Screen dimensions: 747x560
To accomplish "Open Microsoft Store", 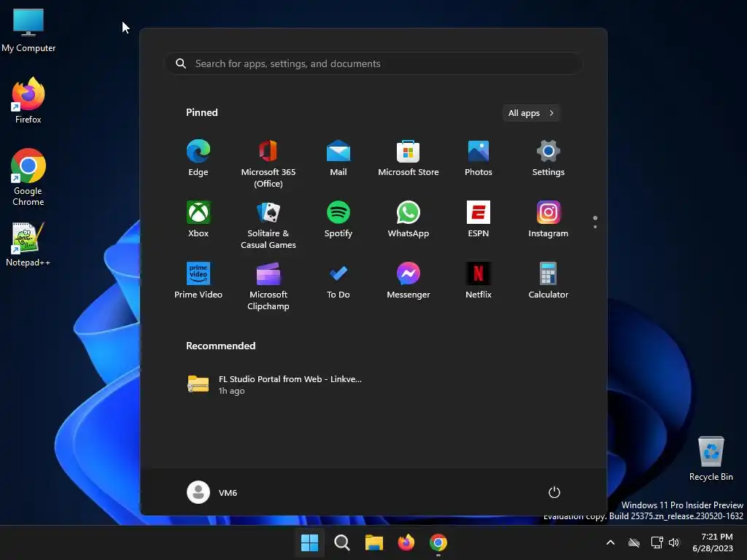I will 409,158.
